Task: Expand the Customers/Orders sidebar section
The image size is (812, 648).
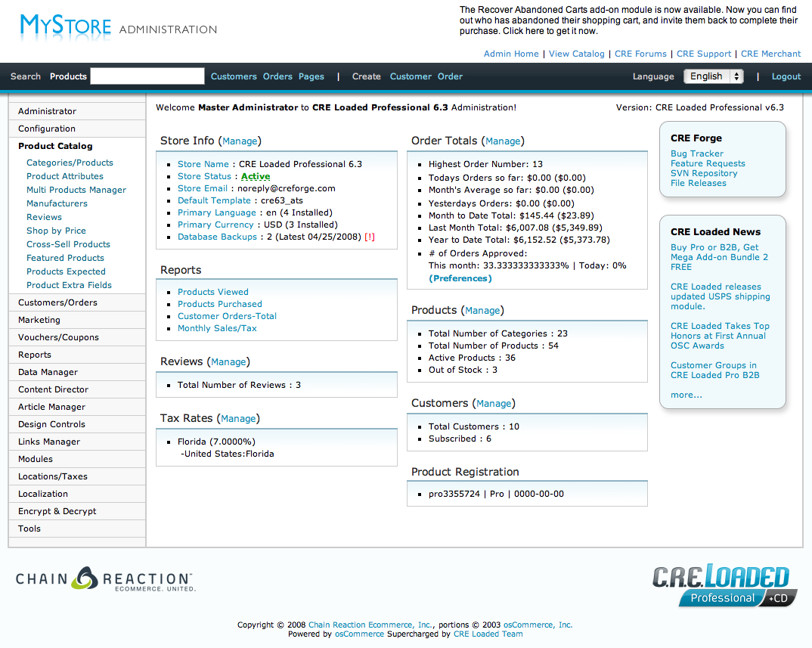Action: (x=77, y=302)
